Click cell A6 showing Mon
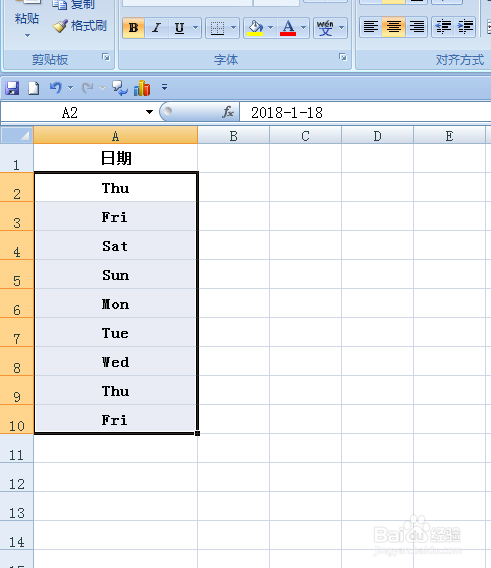Screen dimensions: 491x568 [x=116, y=304]
